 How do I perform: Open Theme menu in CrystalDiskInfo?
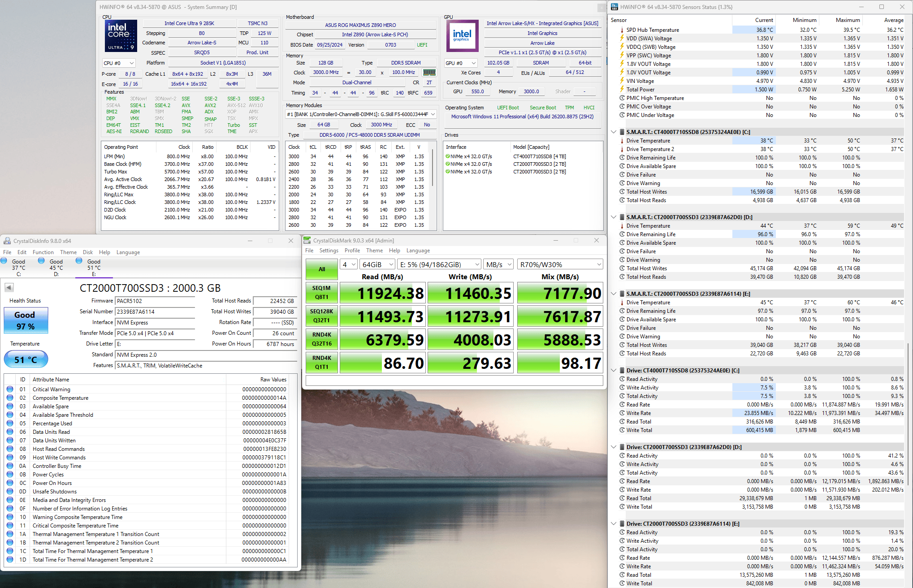(x=69, y=252)
